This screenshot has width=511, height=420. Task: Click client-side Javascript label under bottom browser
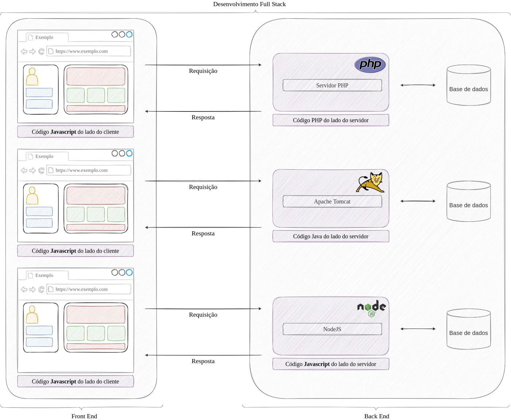point(76,381)
